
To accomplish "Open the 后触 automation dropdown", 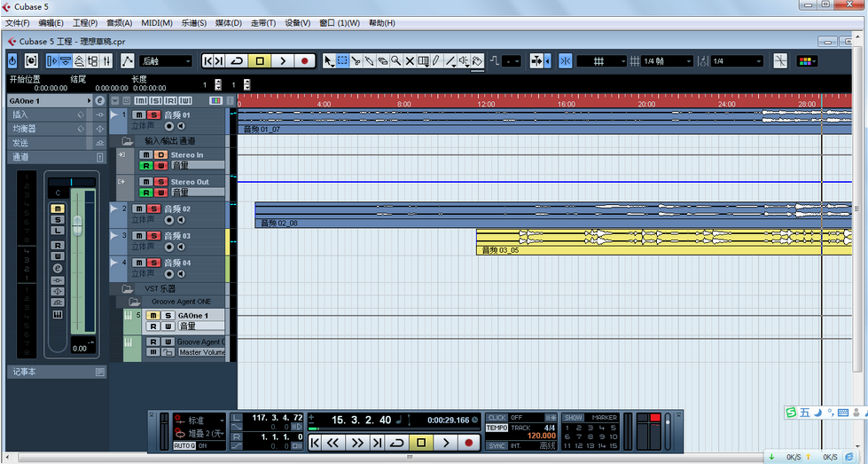I will coord(165,61).
